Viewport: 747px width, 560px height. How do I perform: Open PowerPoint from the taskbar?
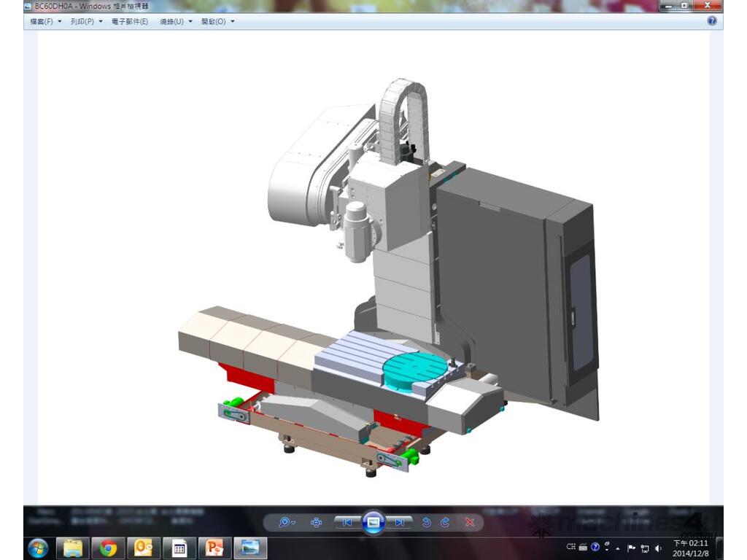tap(215, 548)
